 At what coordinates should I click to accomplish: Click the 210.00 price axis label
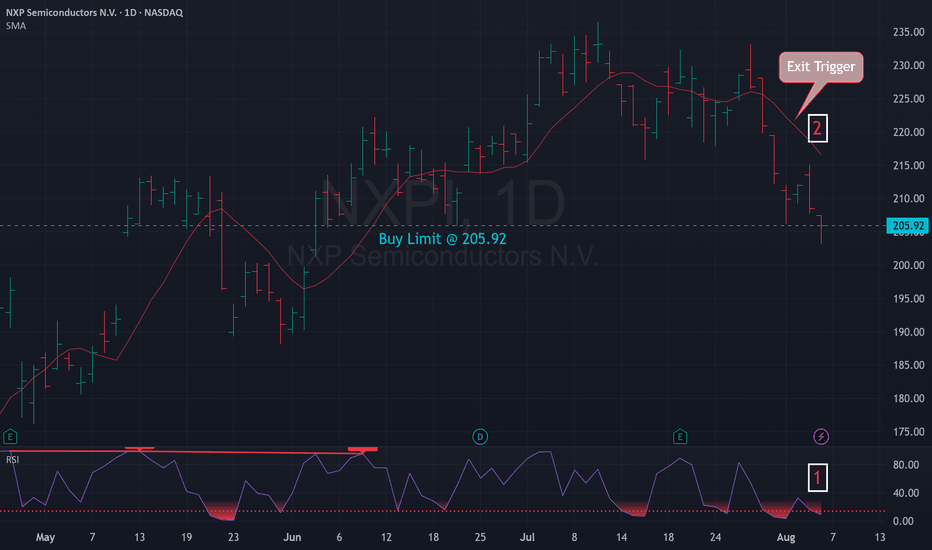pyautogui.click(x=908, y=199)
